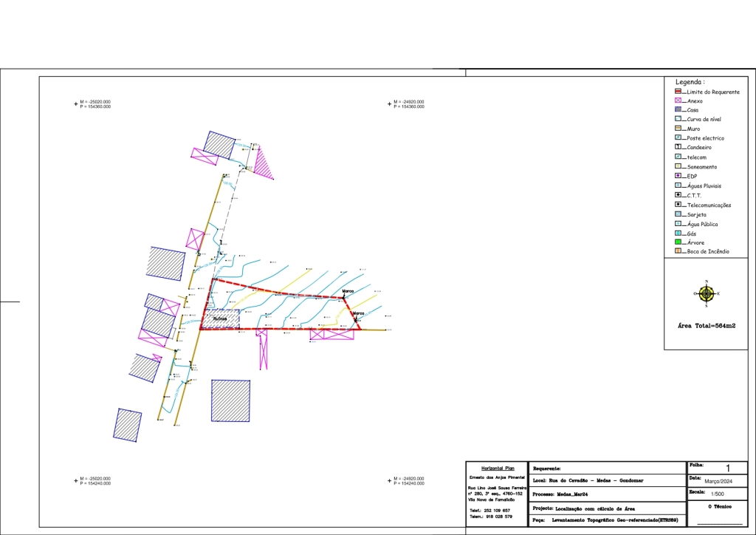This screenshot has height=535, width=756.
Task: Select the Folha number 1 cell
Action: [x=727, y=468]
